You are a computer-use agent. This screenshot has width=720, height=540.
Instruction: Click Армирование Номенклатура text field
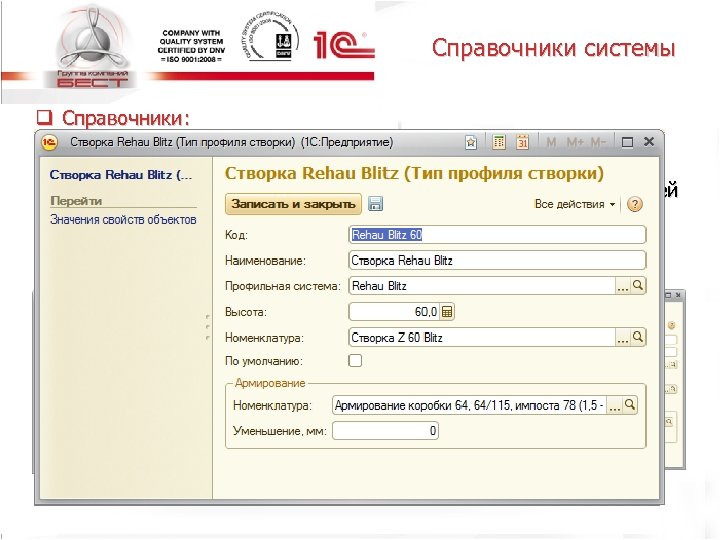coord(470,405)
